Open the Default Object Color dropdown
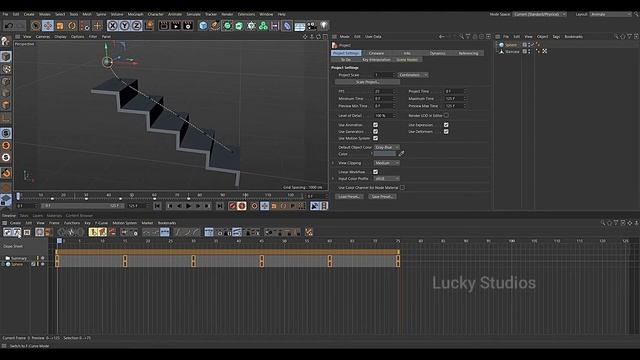Viewport: 640px width, 360px height. [387, 147]
